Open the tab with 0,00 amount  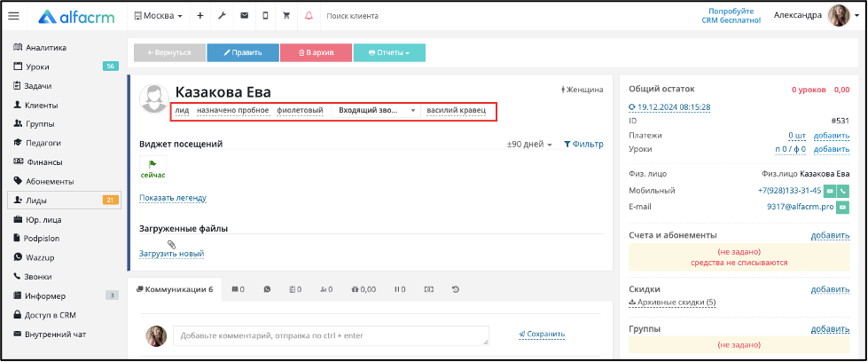coord(364,289)
